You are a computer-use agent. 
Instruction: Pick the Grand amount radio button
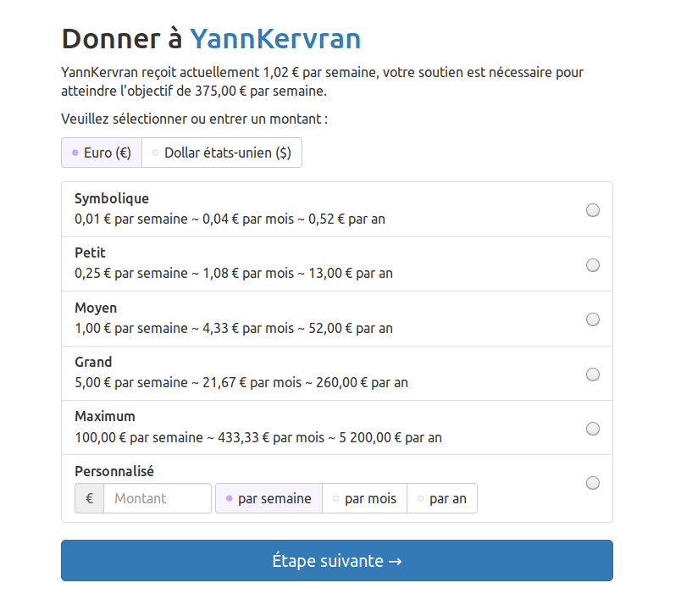593,375
